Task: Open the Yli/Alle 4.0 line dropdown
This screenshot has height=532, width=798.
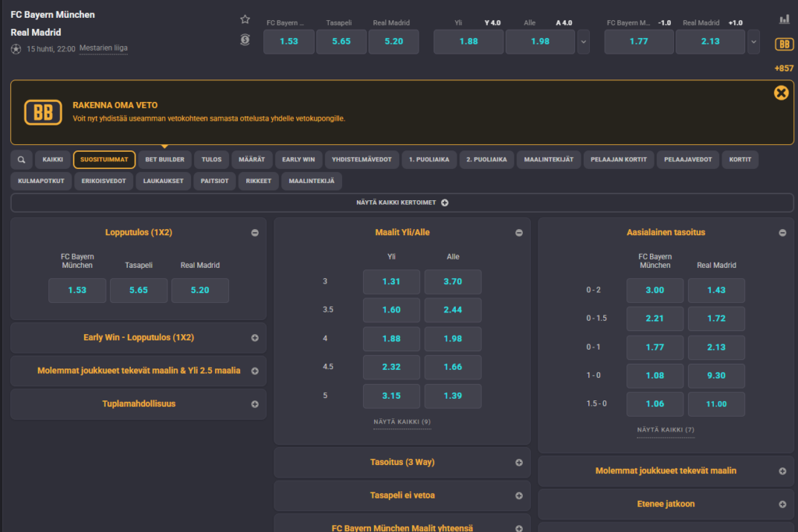Action: click(584, 42)
